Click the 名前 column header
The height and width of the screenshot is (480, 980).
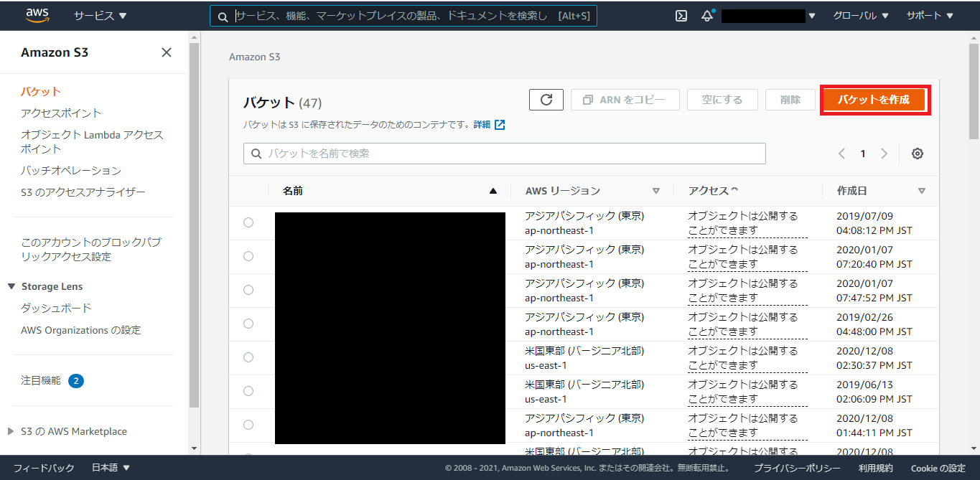[293, 191]
